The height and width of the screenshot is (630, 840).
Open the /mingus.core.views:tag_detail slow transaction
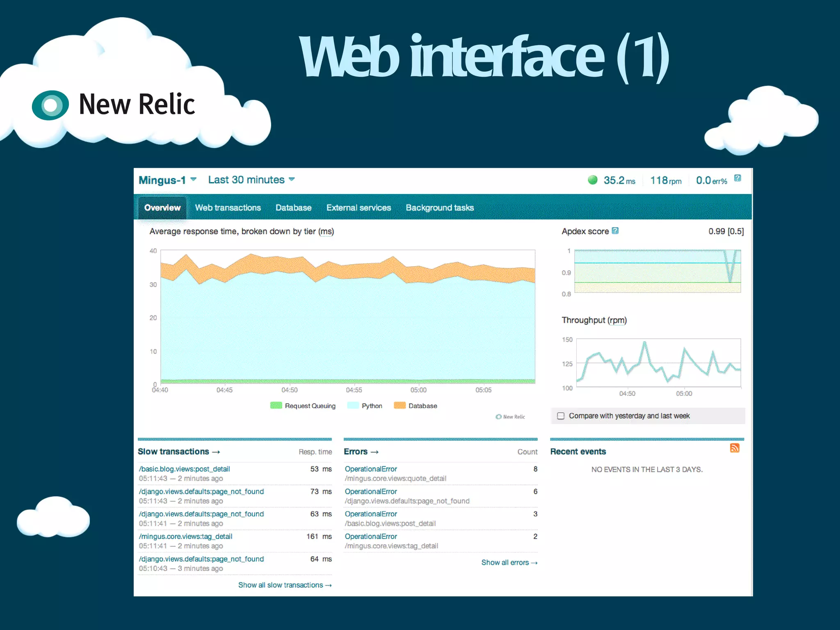185,536
